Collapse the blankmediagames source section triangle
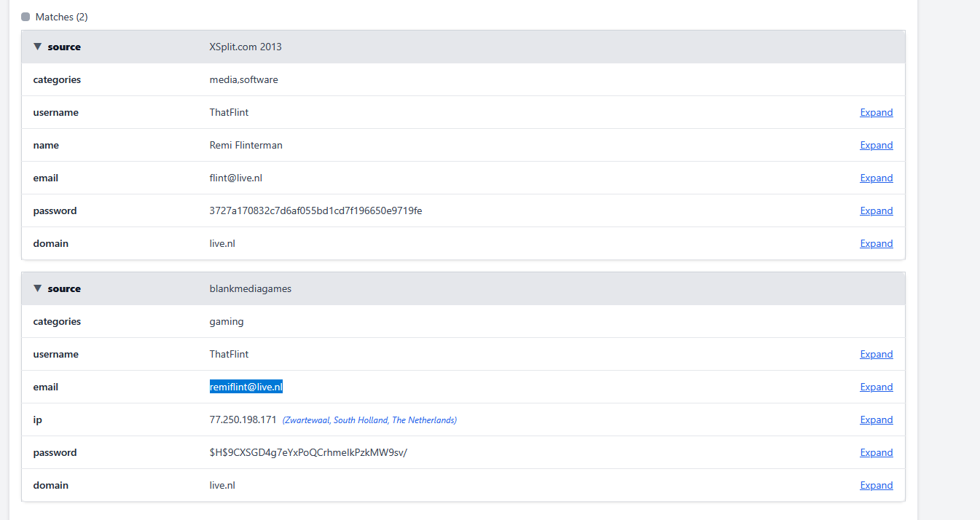 37,288
